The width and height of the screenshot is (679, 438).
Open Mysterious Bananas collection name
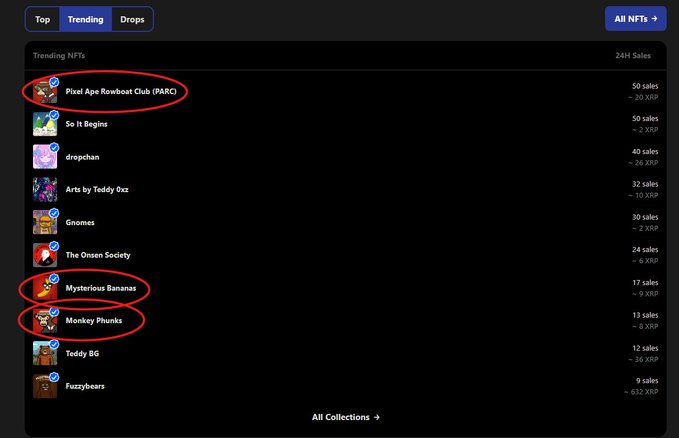click(101, 288)
